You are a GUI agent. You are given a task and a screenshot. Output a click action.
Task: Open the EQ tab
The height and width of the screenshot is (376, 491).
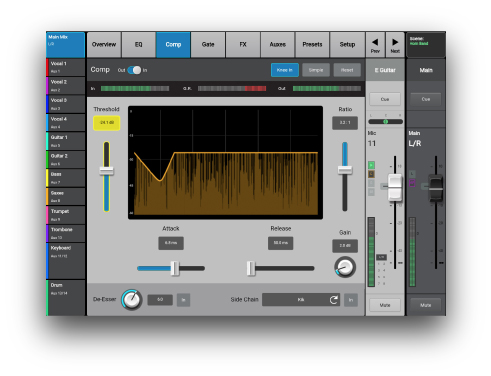pyautogui.click(x=139, y=45)
